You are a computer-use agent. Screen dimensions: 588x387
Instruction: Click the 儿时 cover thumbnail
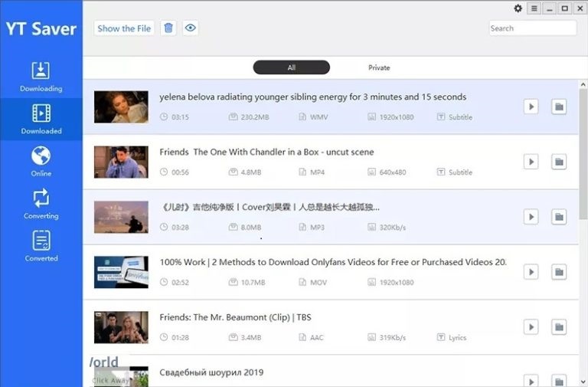121,217
